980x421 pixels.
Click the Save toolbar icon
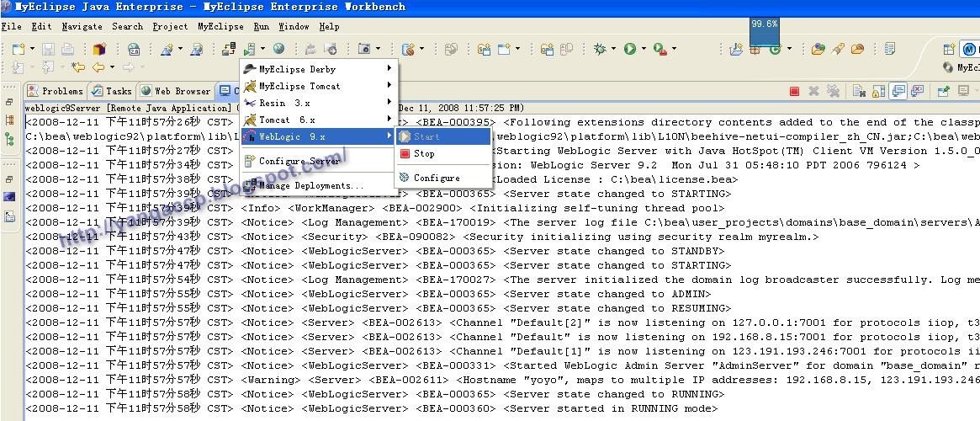pyautogui.click(x=48, y=49)
